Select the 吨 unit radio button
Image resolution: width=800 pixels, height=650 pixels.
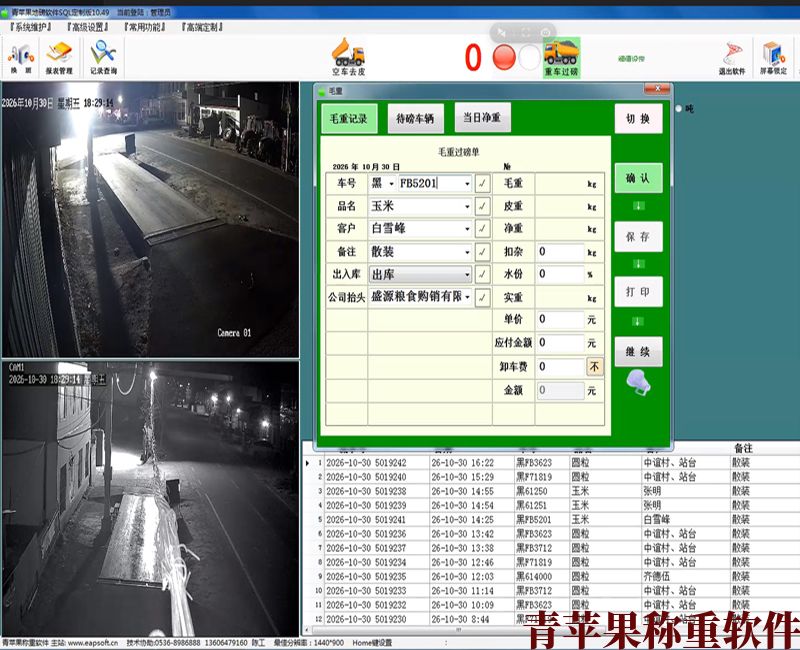(x=679, y=109)
